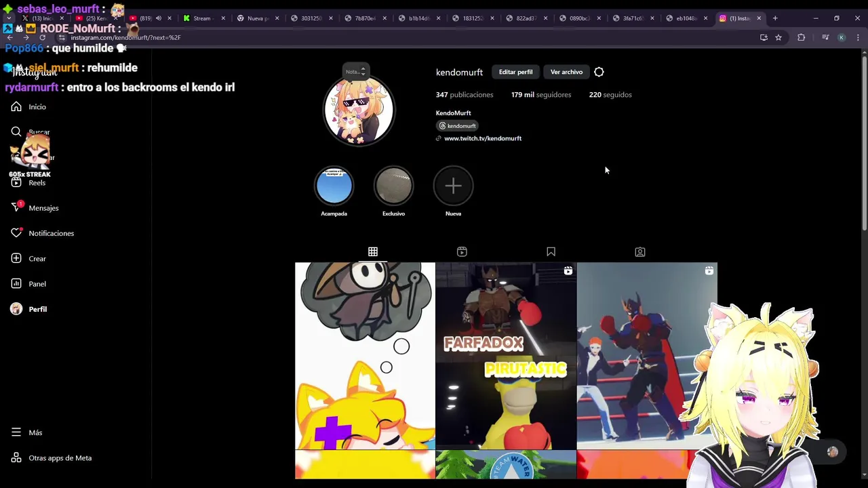Go to Perfil in sidebar
Screen dimensions: 868x488
(x=28, y=309)
